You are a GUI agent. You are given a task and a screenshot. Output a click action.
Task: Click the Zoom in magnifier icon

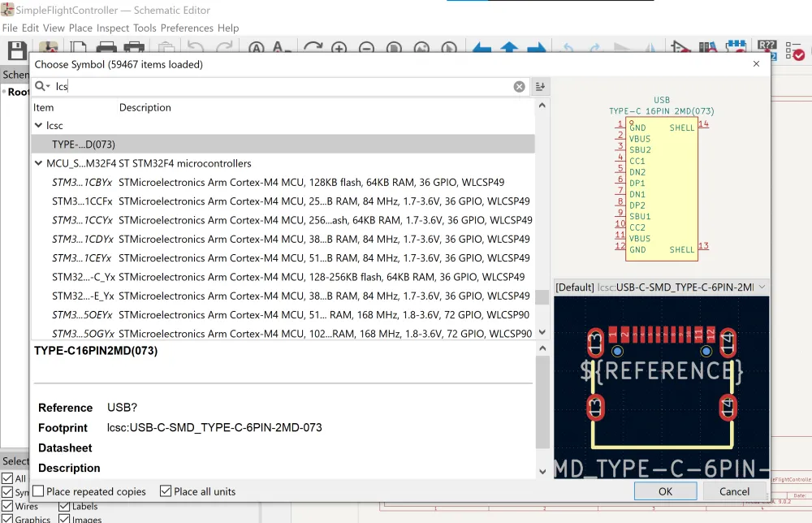pyautogui.click(x=339, y=50)
